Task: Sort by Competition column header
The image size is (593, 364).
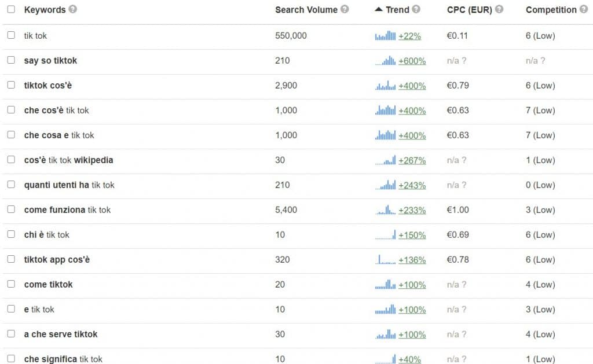Action: click(551, 9)
